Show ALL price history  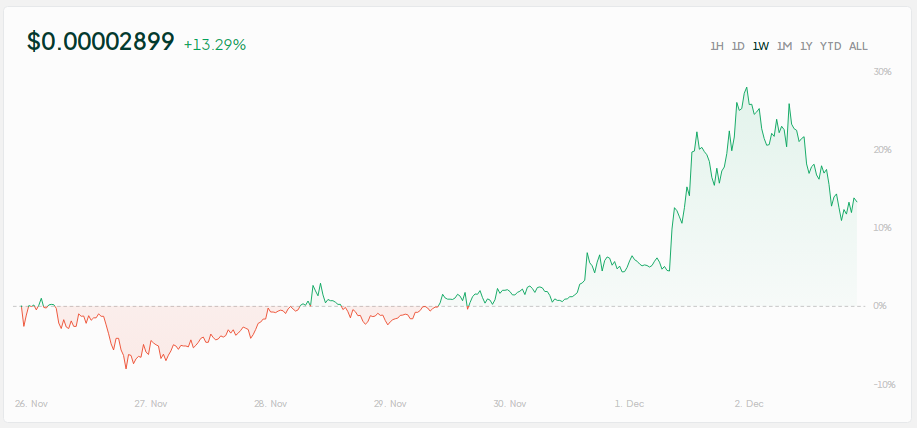(x=858, y=46)
